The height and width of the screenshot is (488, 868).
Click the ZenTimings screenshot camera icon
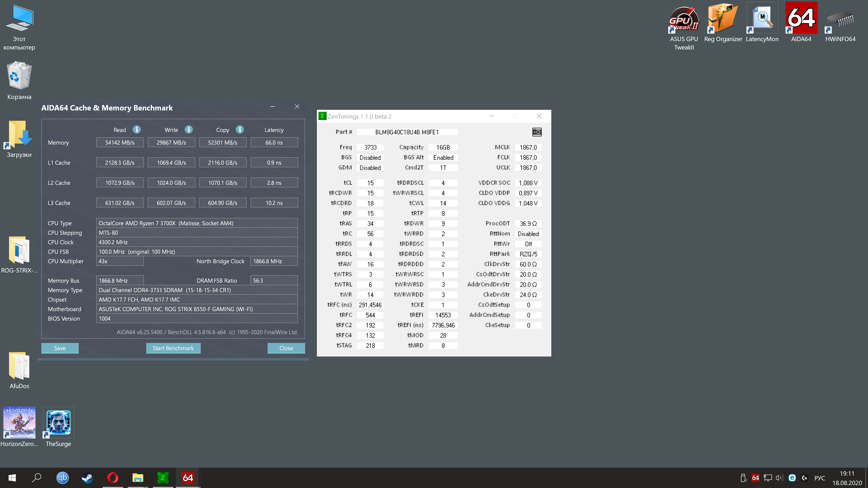tap(537, 132)
